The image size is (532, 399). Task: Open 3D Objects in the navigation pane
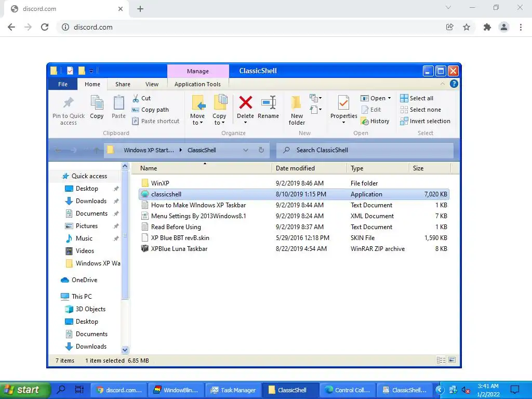click(85, 309)
